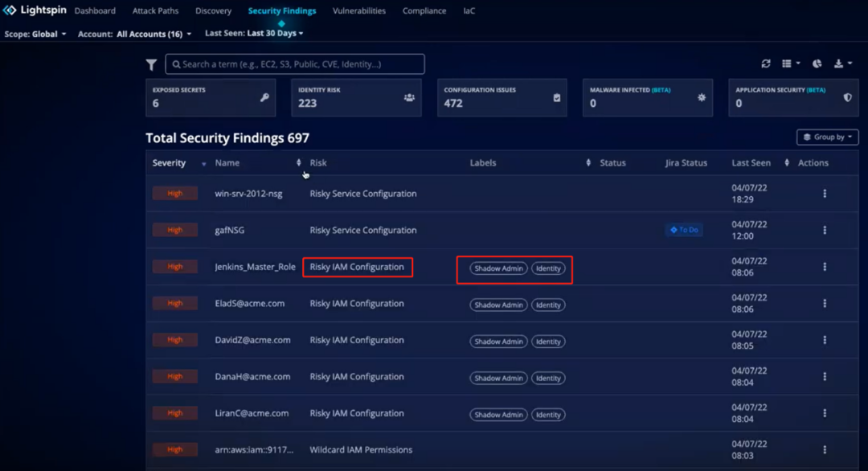Screen dimensions: 868x471
Task: Open actions menu for arn:aws:iam row
Action: 825,450
